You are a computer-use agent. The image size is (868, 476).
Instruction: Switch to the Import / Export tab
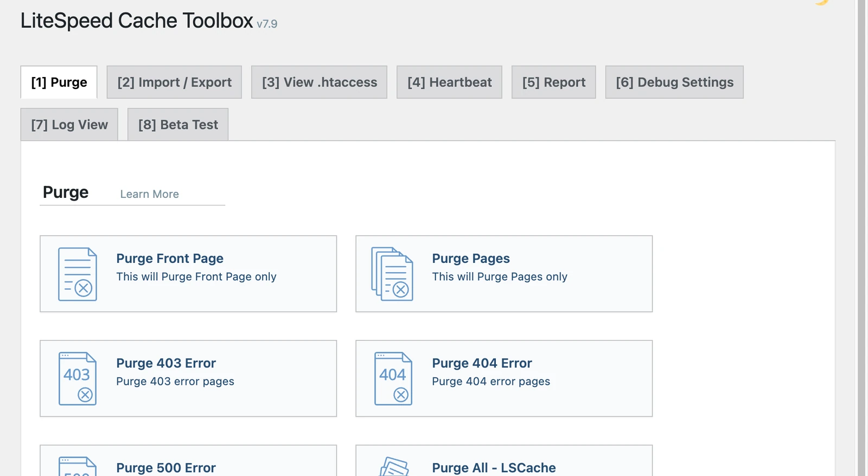[174, 82]
